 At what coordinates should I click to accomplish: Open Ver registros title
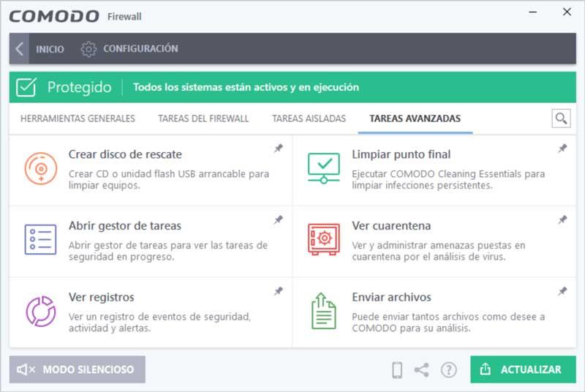pyautogui.click(x=102, y=297)
